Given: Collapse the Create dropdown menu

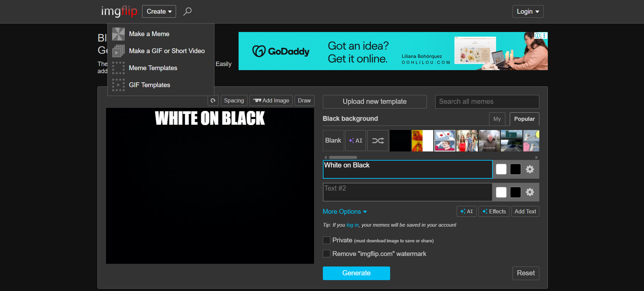Looking at the screenshot, I should point(159,12).
